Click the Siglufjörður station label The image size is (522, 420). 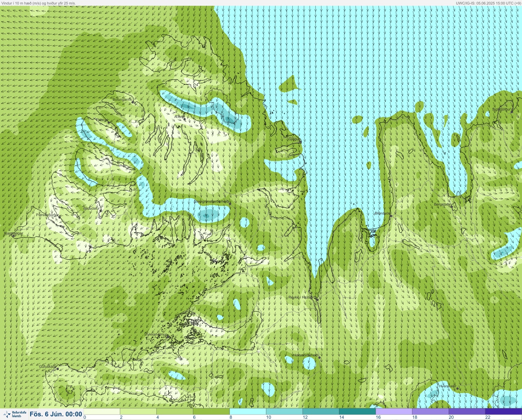pyautogui.click(x=502, y=109)
